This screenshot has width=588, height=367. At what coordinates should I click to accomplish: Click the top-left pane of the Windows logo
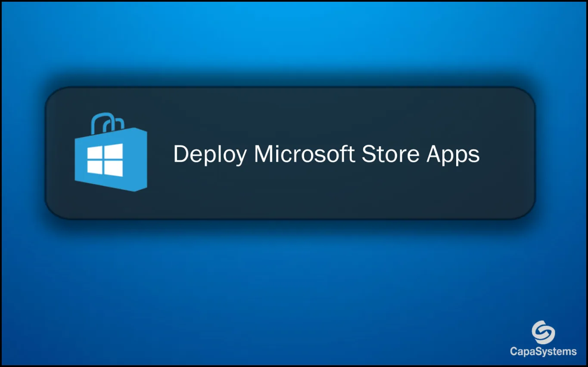(x=94, y=152)
